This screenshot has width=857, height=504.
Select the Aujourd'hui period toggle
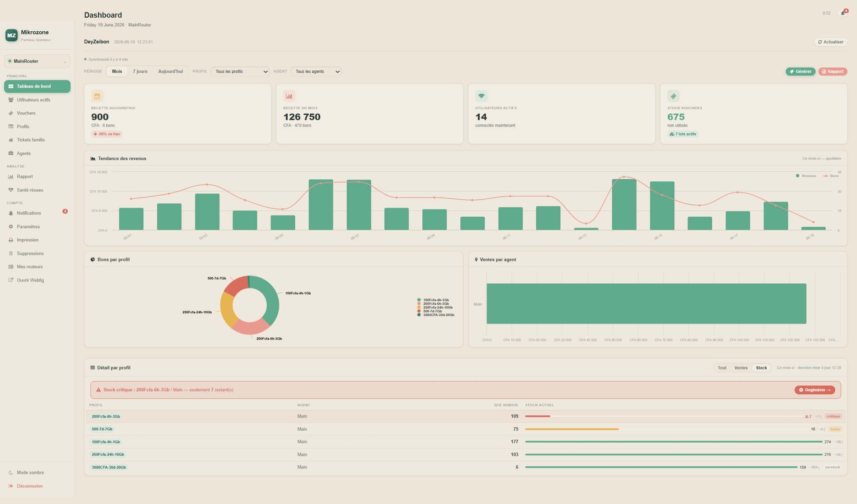pyautogui.click(x=171, y=72)
